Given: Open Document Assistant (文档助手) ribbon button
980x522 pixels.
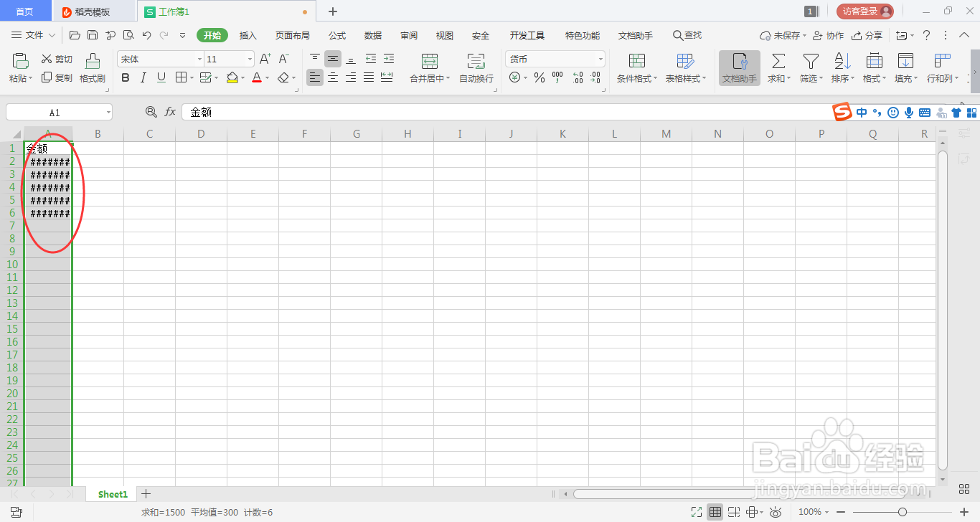Looking at the screenshot, I should click(740, 69).
